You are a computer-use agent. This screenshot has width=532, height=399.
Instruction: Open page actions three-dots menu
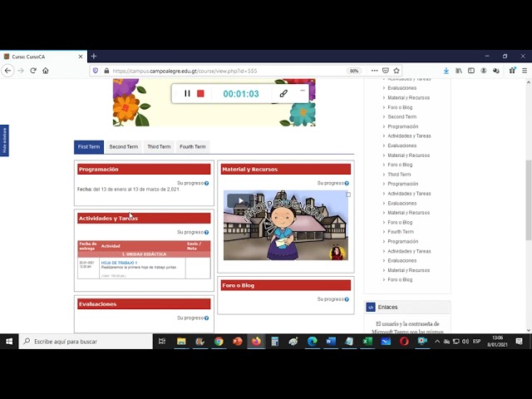click(x=374, y=71)
